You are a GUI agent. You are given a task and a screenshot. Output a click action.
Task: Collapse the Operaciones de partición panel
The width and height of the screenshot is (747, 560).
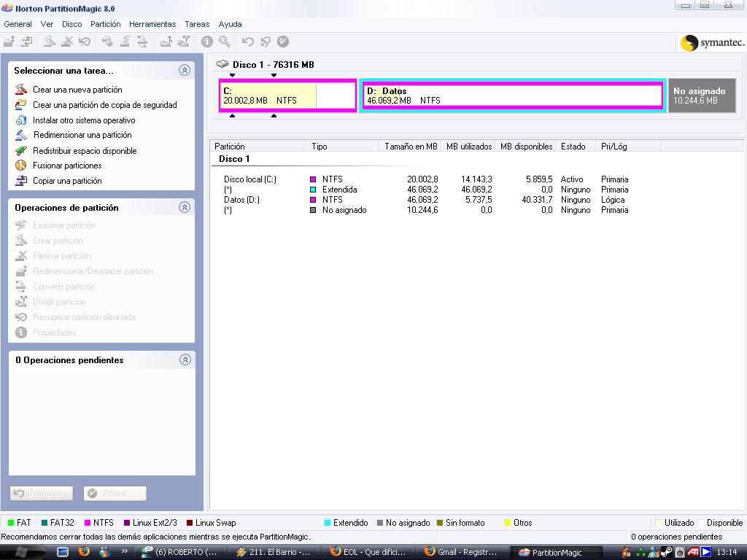(x=185, y=208)
